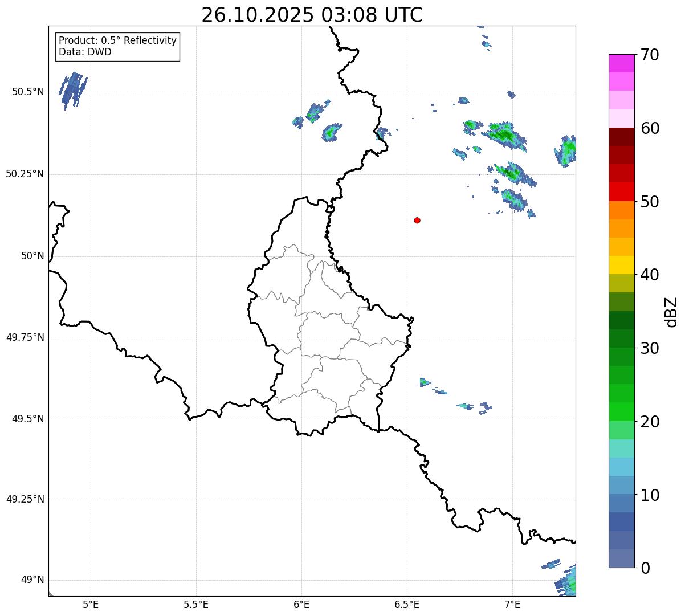Click the Product: 0.5° Reflectivity label
Image resolution: width=685 pixels, height=616 pixels.
(x=117, y=40)
